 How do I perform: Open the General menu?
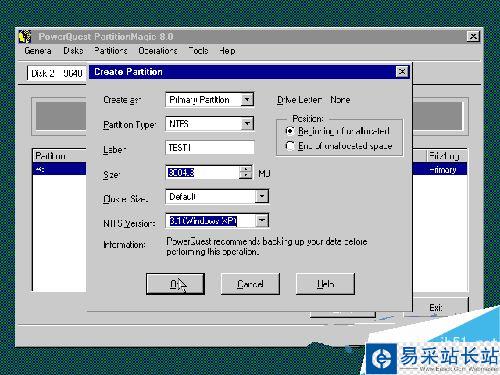coord(38,51)
